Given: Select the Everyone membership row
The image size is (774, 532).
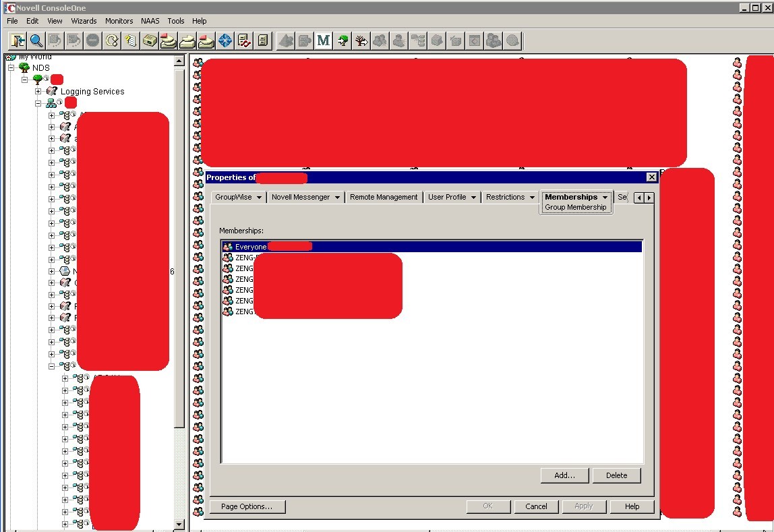Looking at the screenshot, I should point(432,246).
